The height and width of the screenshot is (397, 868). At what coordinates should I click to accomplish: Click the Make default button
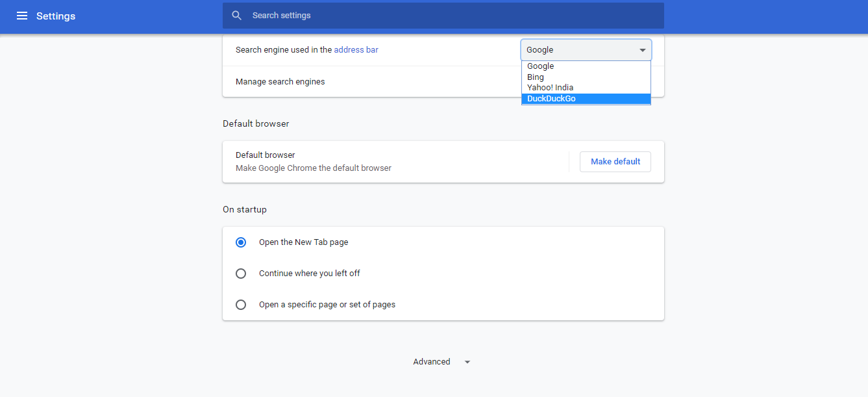pyautogui.click(x=615, y=162)
